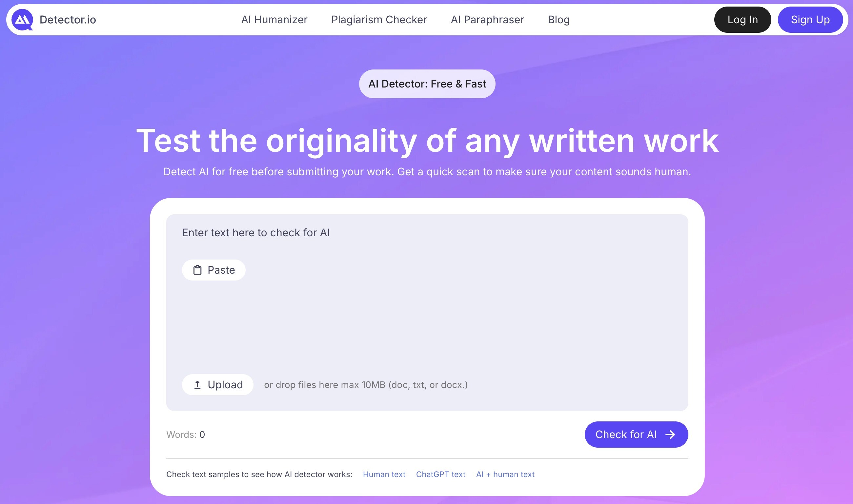Load the AI + human text sample
Image resolution: width=853 pixels, height=504 pixels.
coord(505,475)
